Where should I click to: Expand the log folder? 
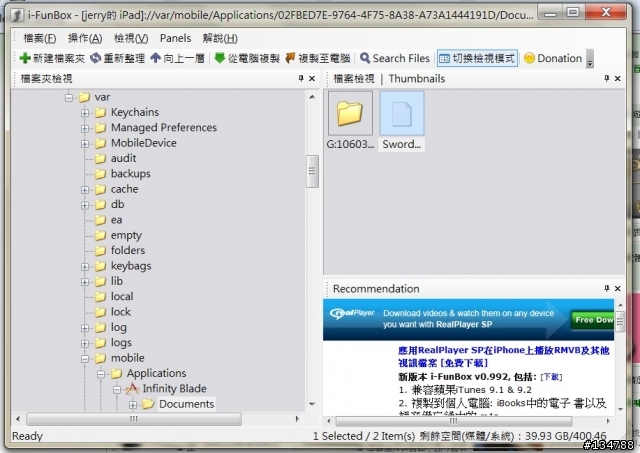84,328
